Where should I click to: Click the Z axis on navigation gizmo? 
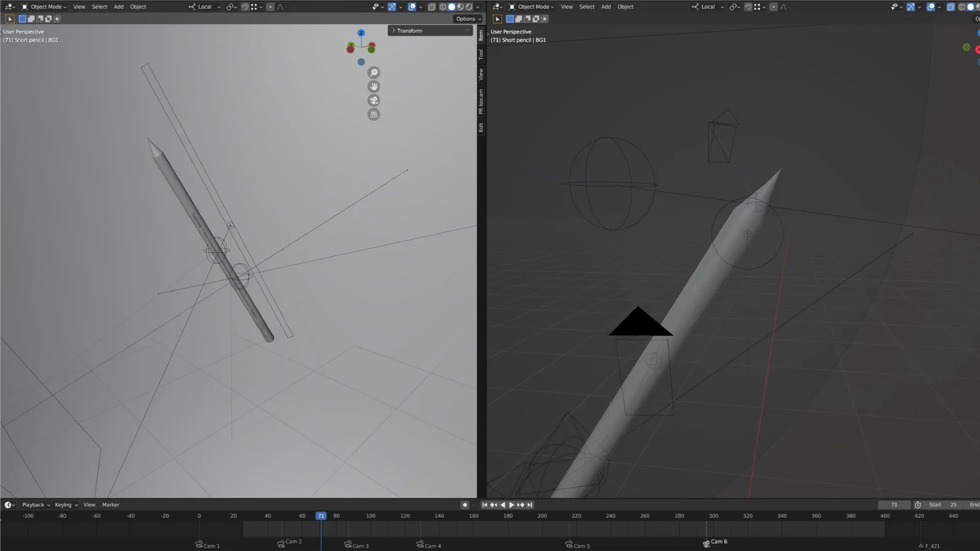(x=361, y=33)
